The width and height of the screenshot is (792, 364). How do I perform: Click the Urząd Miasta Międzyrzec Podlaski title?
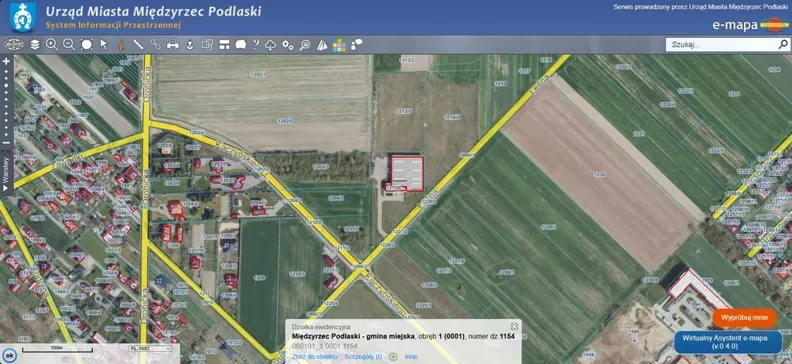pos(154,11)
